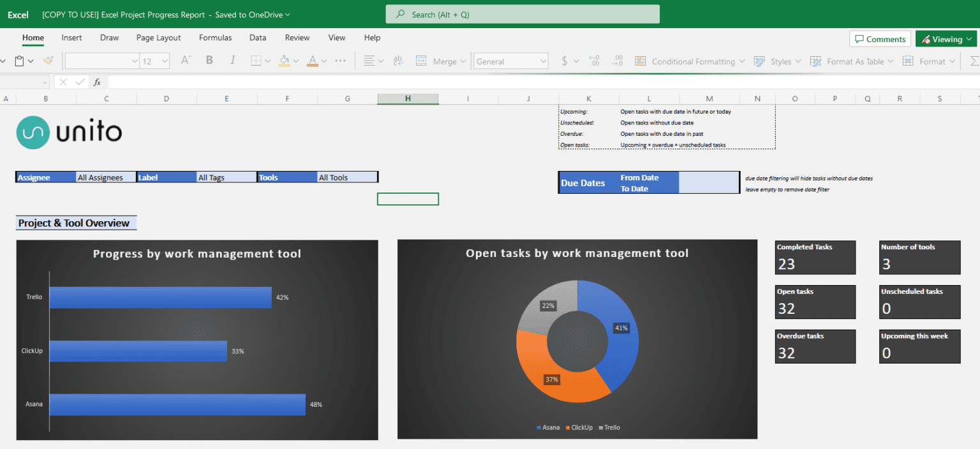Apply Italic formatting
The width and height of the screenshot is (980, 449).
pyautogui.click(x=232, y=61)
